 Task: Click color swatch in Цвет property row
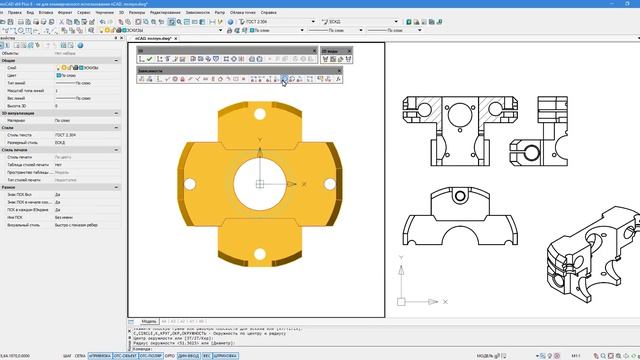[x=58, y=76]
